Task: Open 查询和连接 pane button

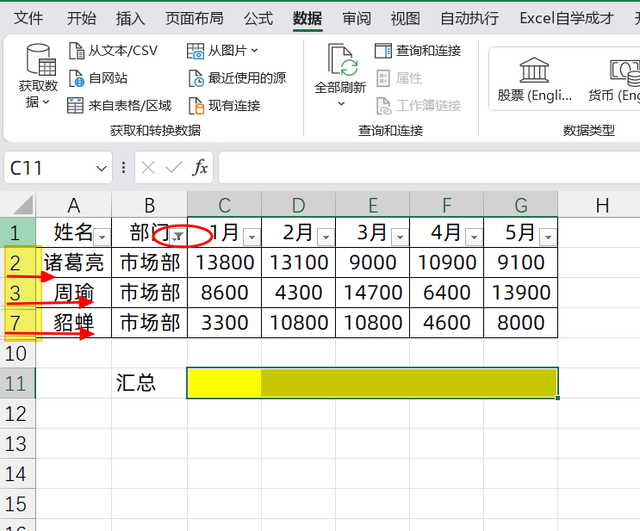Action: [x=418, y=51]
